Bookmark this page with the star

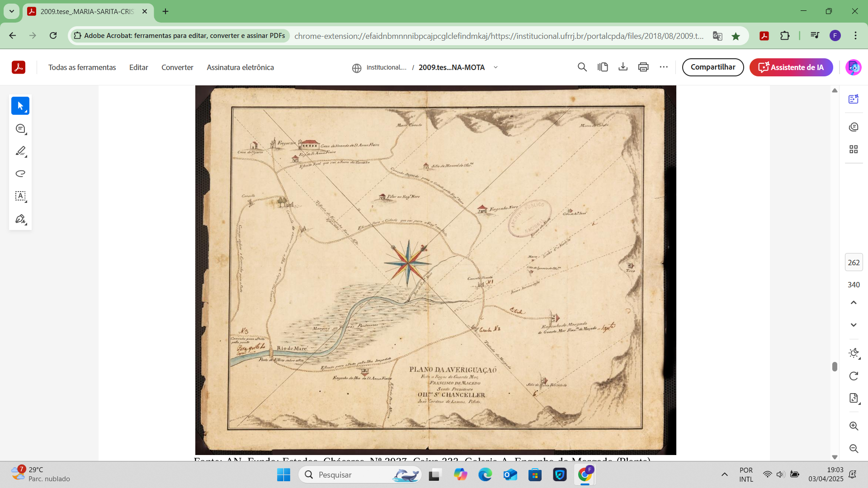click(x=736, y=36)
